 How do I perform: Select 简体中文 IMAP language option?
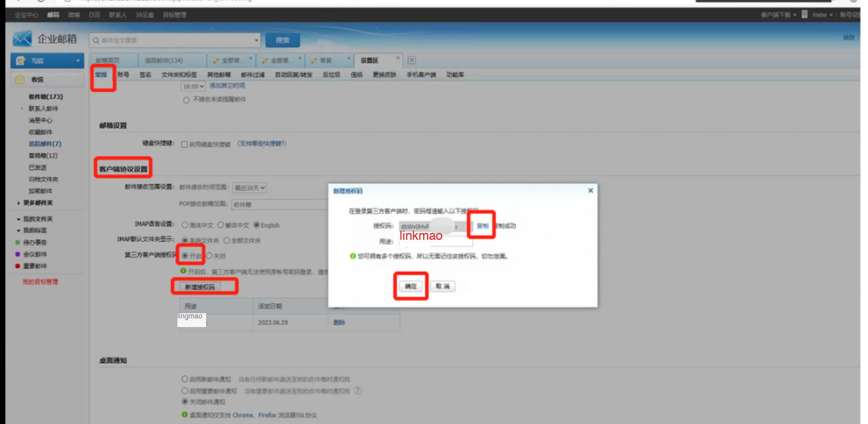click(x=185, y=225)
